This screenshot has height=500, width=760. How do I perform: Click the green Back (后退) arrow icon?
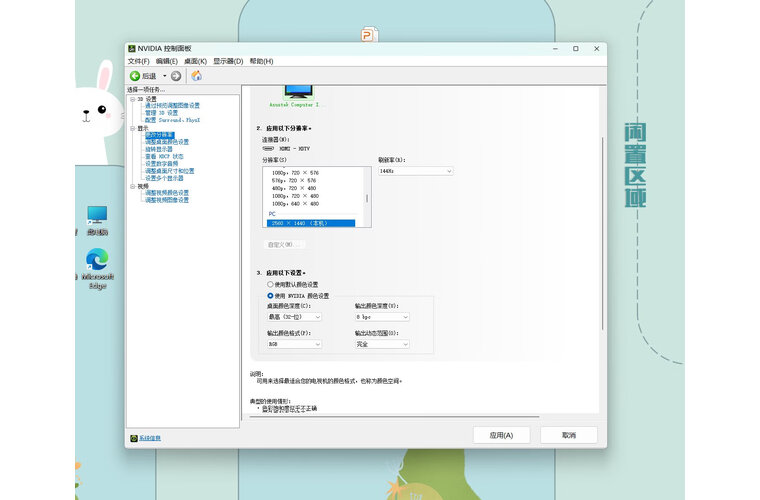[x=134, y=76]
